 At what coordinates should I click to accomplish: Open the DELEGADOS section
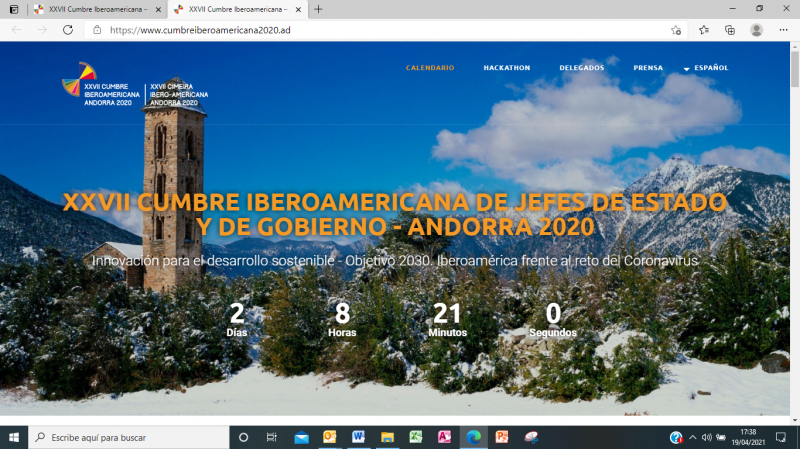point(581,68)
